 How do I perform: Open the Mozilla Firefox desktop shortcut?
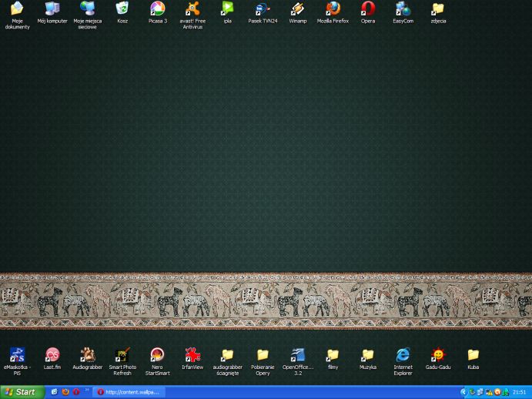tap(333, 9)
